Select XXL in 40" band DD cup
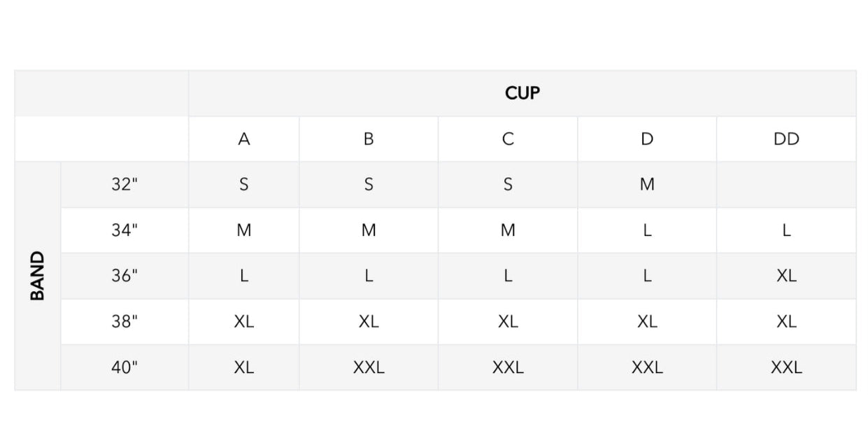This screenshot has width=868, height=434. click(786, 367)
